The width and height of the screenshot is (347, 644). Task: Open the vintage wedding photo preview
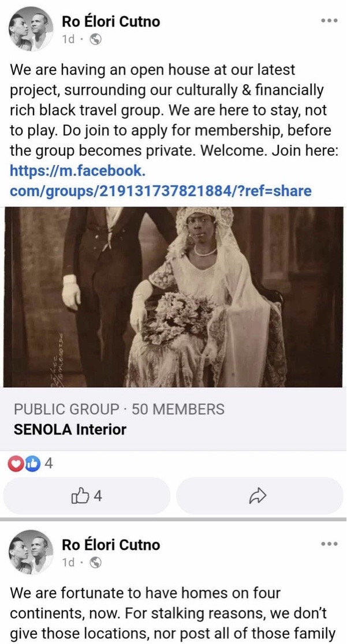(x=173, y=297)
